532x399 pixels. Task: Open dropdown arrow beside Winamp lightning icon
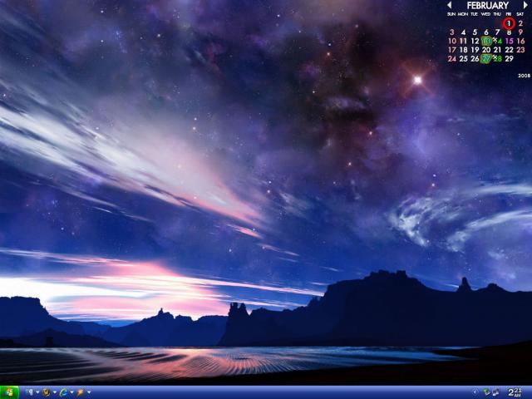pos(89,392)
